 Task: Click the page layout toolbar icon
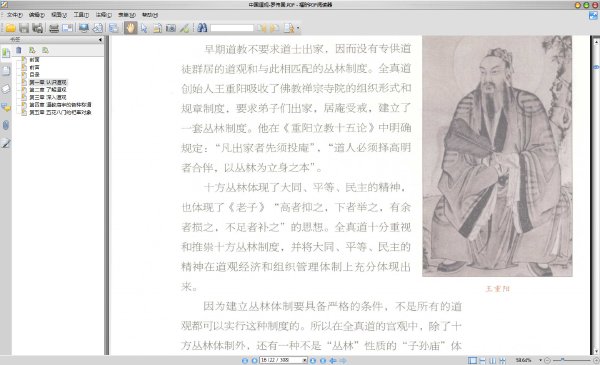[114, 28]
